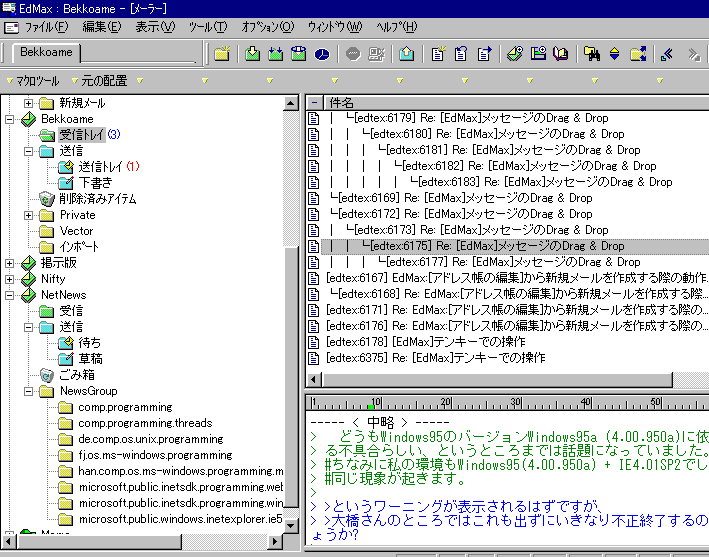Click the move to folder icon
The width and height of the screenshot is (709, 557).
(x=638, y=54)
